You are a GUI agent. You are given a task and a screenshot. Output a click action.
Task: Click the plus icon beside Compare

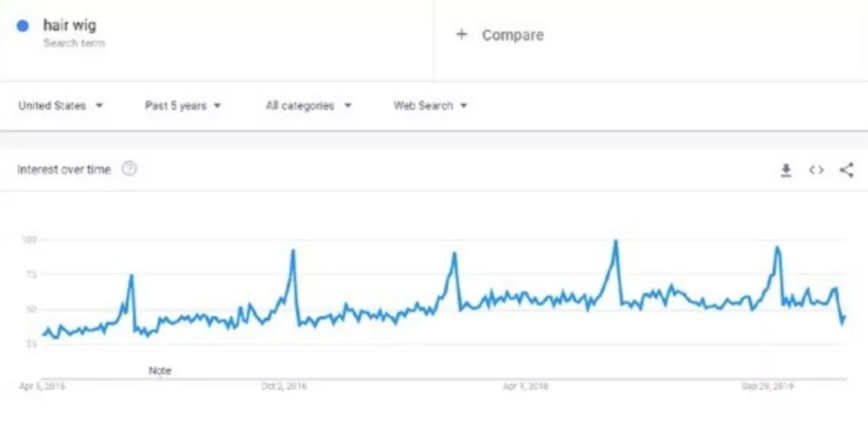click(x=461, y=35)
